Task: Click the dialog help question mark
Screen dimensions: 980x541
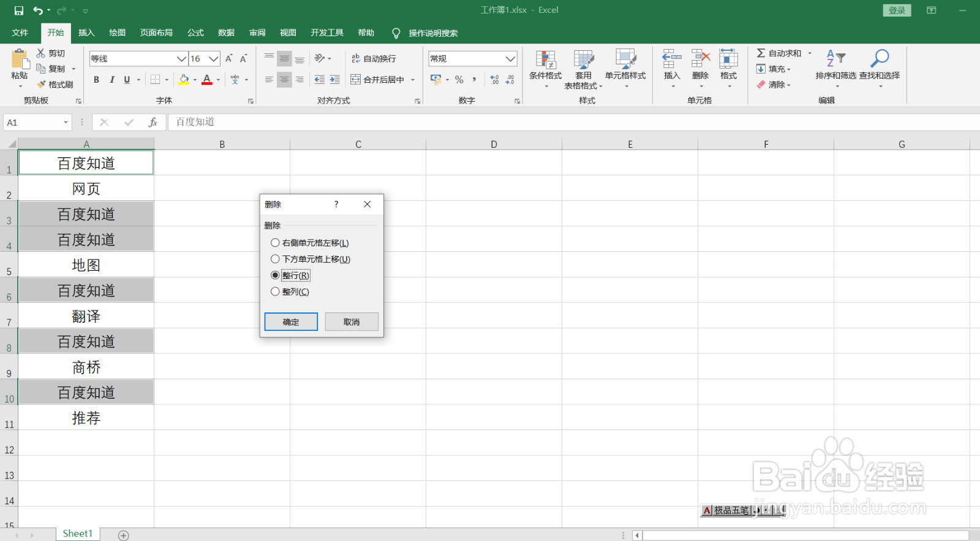Action: (336, 204)
